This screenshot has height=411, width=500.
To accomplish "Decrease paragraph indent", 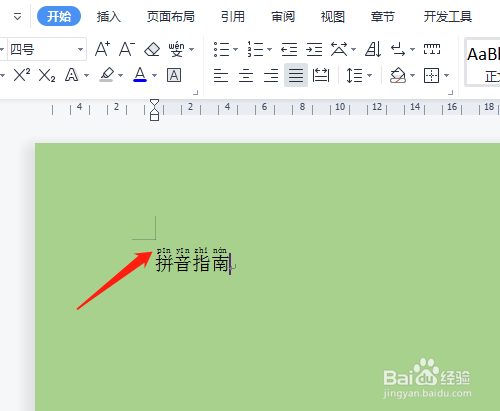I will (x=289, y=49).
